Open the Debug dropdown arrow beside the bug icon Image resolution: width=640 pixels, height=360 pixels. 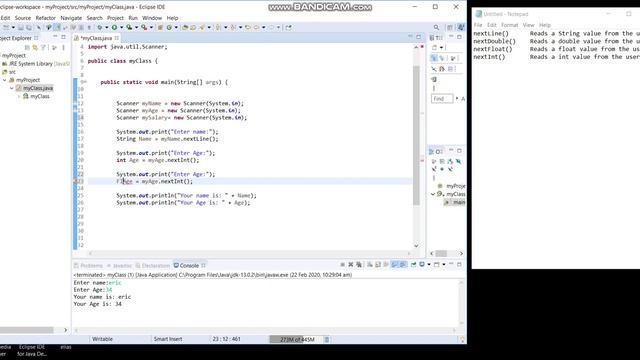(107, 27)
